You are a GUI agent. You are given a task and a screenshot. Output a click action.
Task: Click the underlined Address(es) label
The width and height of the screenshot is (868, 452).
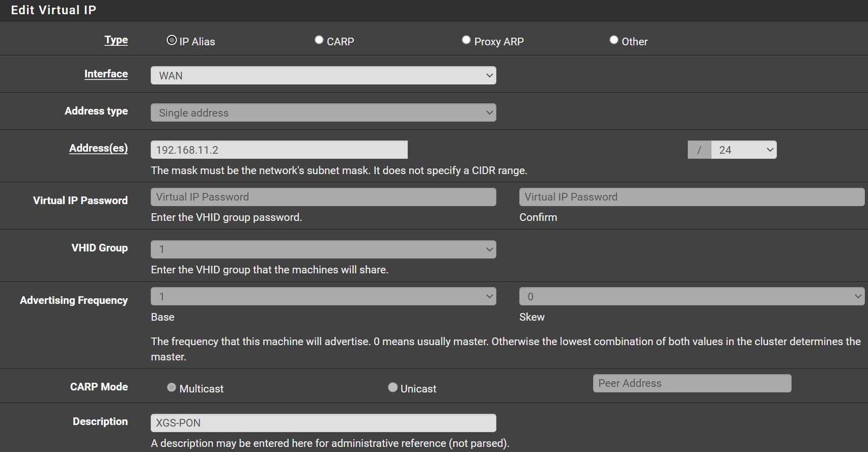tap(98, 148)
